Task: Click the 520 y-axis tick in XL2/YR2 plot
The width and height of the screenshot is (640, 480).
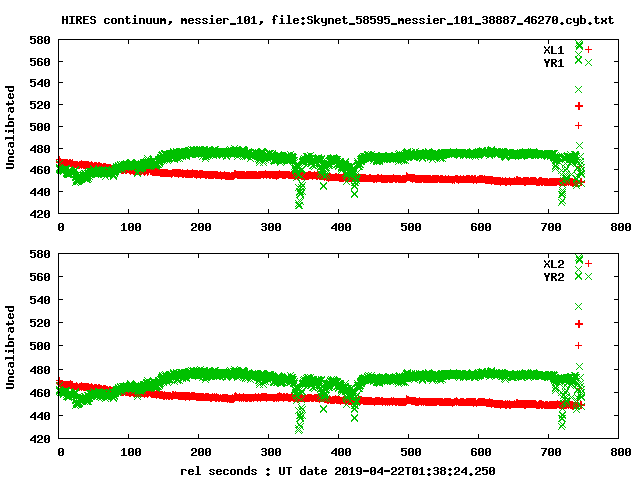Action: [40, 323]
